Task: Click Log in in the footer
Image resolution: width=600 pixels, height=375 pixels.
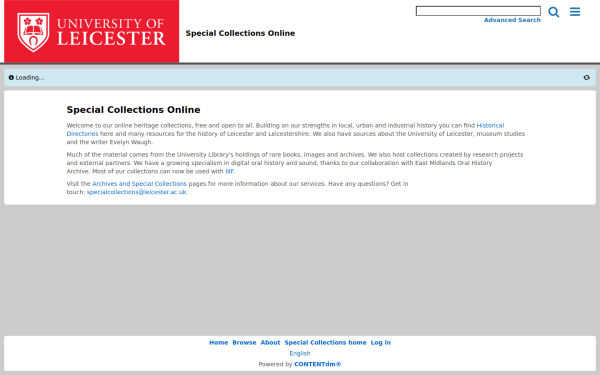Action: (381, 342)
